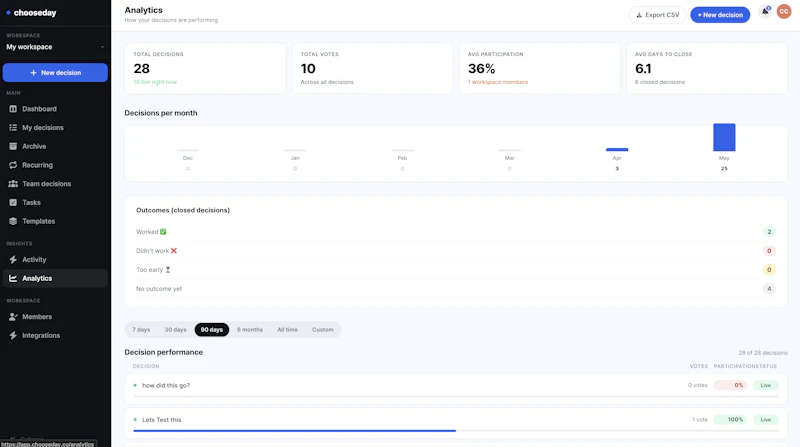
Task: Click the Apr bar in chart
Action: point(617,150)
